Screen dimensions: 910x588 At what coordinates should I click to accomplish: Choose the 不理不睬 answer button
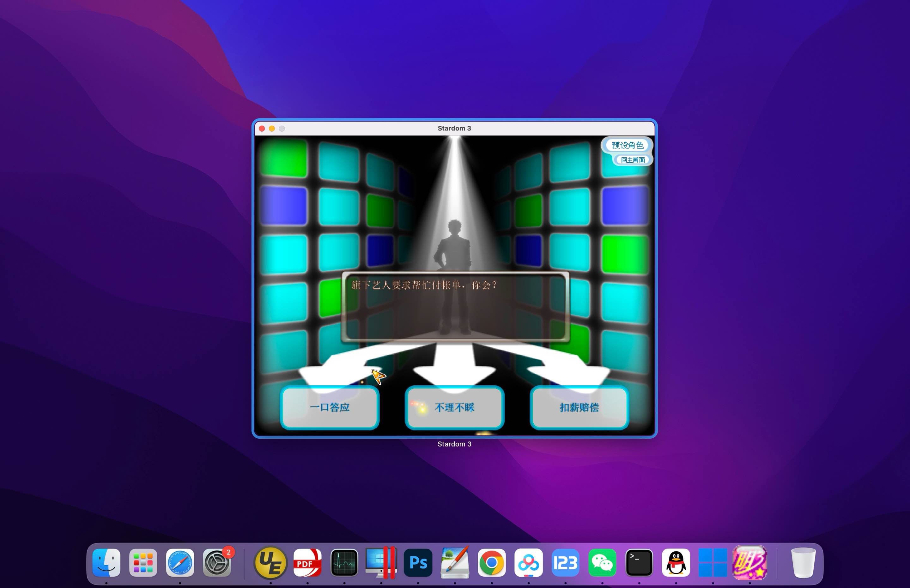(x=454, y=407)
